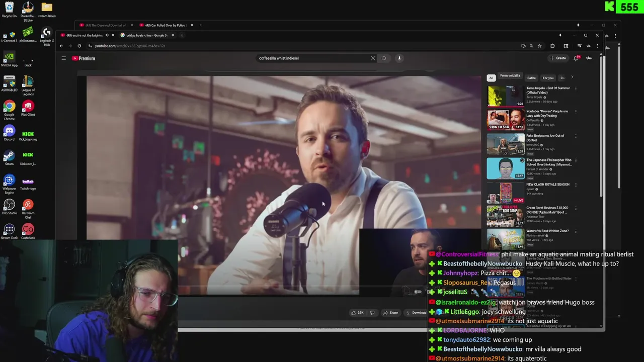Select the From voidzilla filter chip
Viewport: 644px width, 362px height.
click(x=510, y=76)
